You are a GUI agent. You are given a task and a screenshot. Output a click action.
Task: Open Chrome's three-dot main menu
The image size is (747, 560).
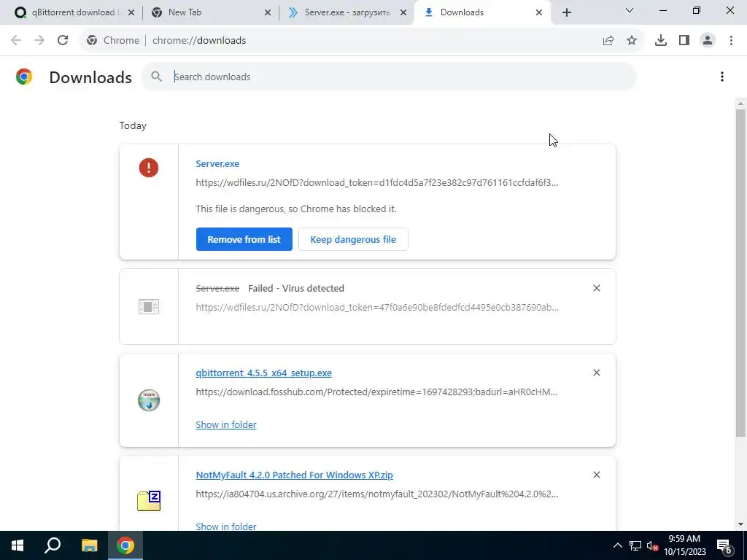tap(731, 41)
